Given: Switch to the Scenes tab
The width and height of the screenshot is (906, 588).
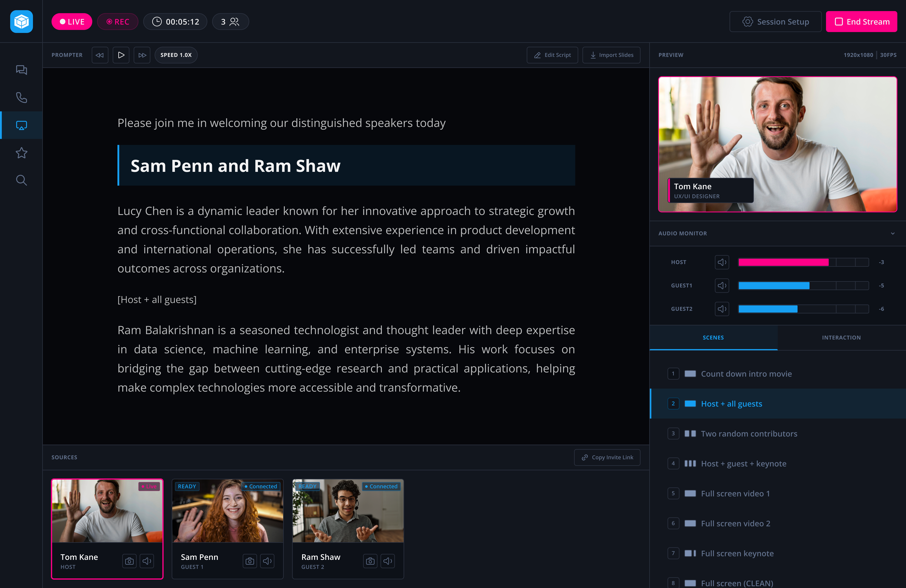Looking at the screenshot, I should tap(713, 338).
